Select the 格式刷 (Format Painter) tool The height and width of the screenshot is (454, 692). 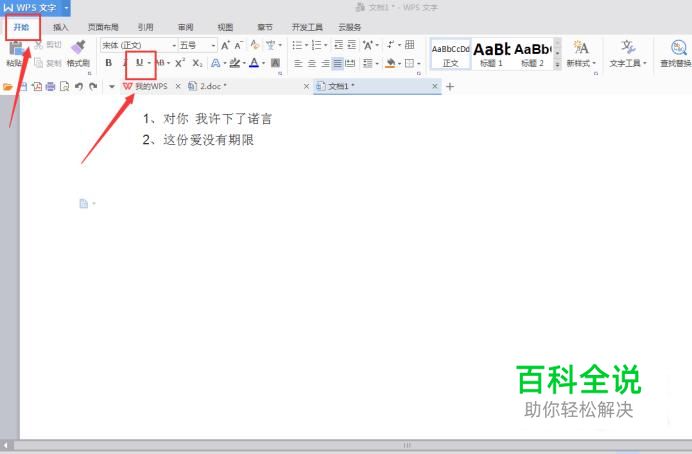[x=78, y=54]
